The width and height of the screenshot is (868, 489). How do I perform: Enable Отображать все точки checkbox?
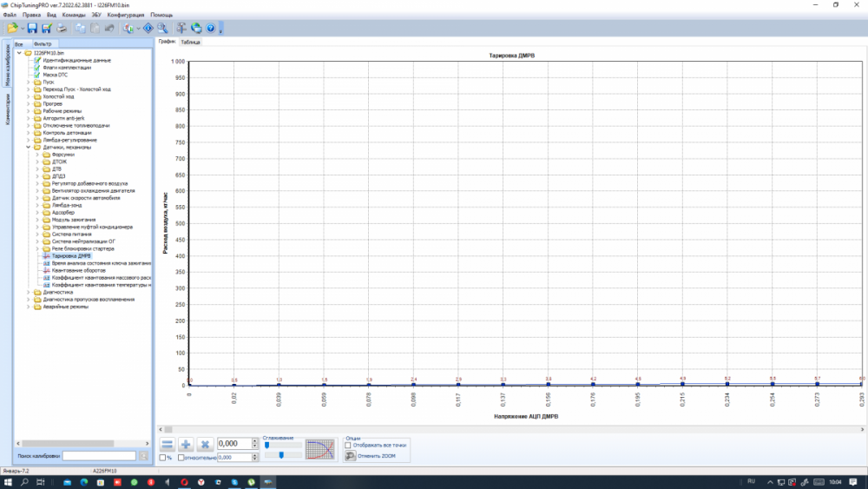pos(348,446)
